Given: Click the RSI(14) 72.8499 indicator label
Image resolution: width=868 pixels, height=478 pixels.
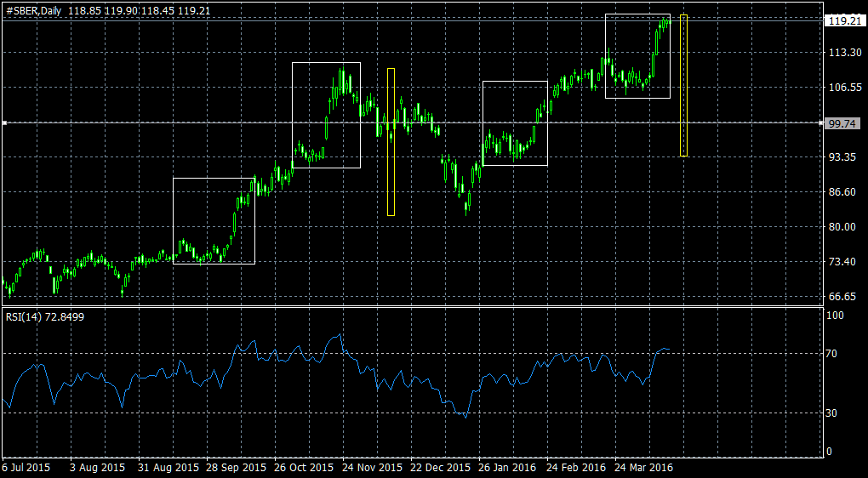Looking at the screenshot, I should [45, 317].
